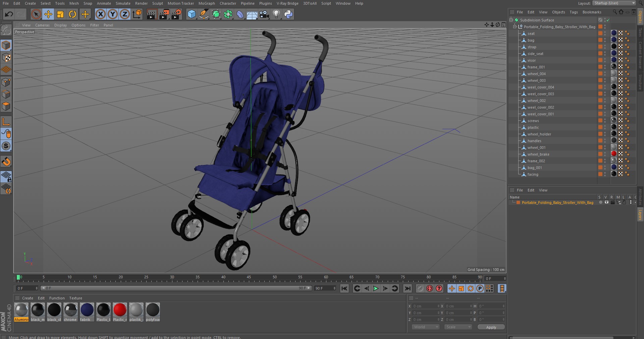Select the facing object in tree
The width and height of the screenshot is (644, 339).
tap(533, 174)
